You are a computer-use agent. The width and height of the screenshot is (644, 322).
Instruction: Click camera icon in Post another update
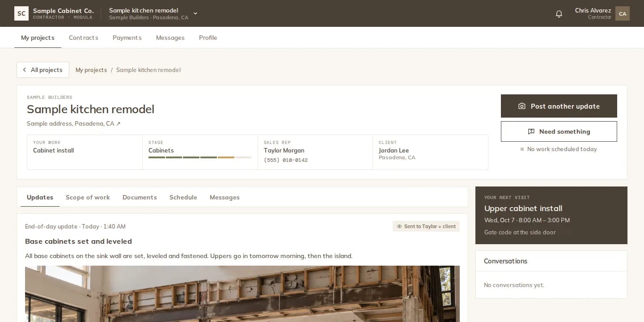click(x=521, y=106)
